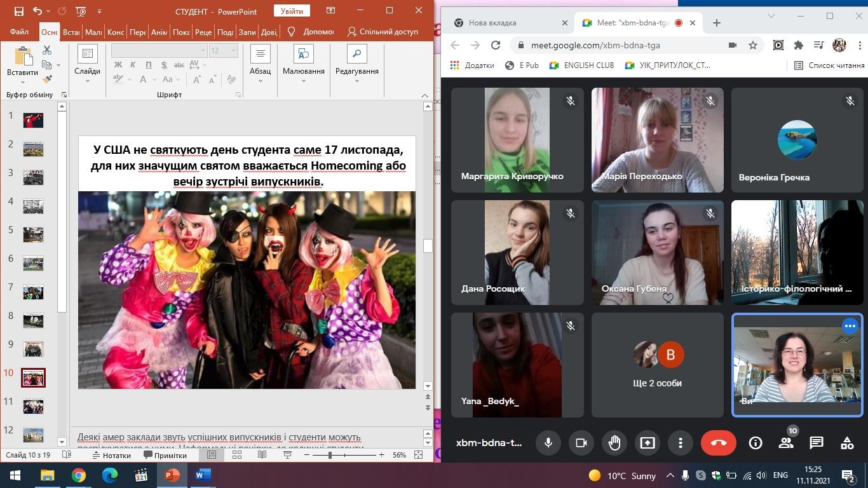Apply italic (К) formatting
This screenshot has width=868, height=488.
pos(133,65)
